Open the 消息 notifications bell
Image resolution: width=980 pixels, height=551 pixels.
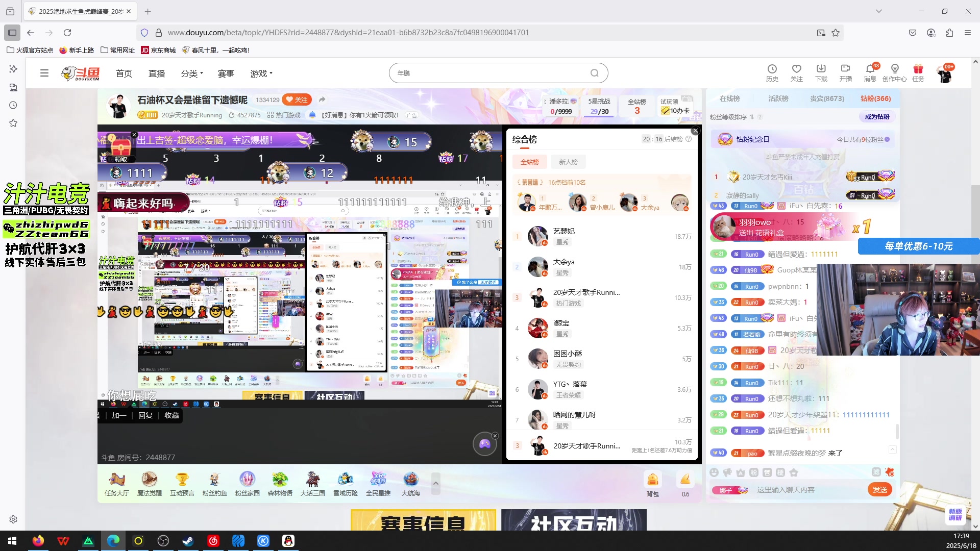(x=870, y=72)
